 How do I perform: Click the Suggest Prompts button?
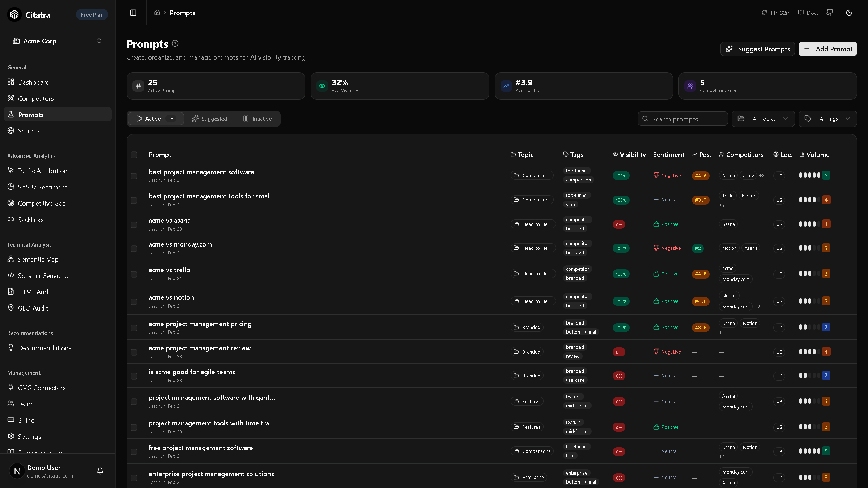click(x=757, y=49)
